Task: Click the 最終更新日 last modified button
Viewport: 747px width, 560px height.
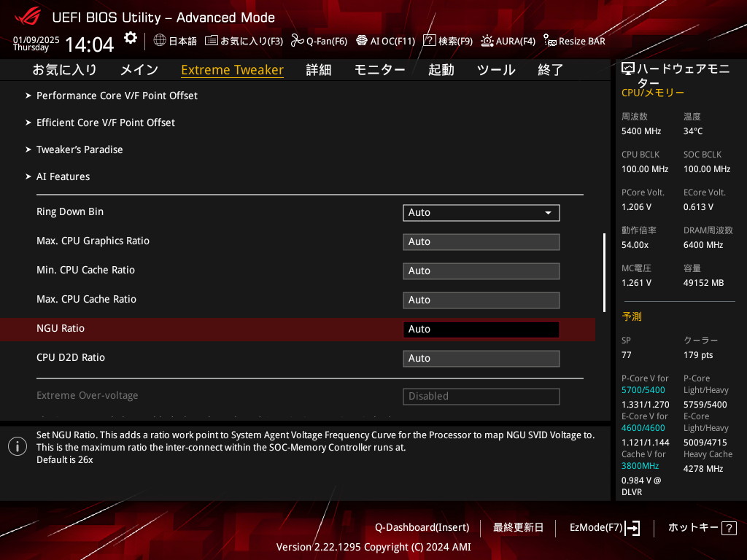Action: [518, 527]
